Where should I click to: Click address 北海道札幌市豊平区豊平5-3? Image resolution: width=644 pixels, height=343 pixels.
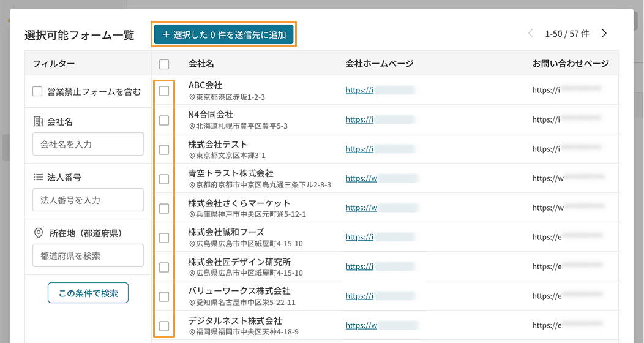(x=241, y=126)
